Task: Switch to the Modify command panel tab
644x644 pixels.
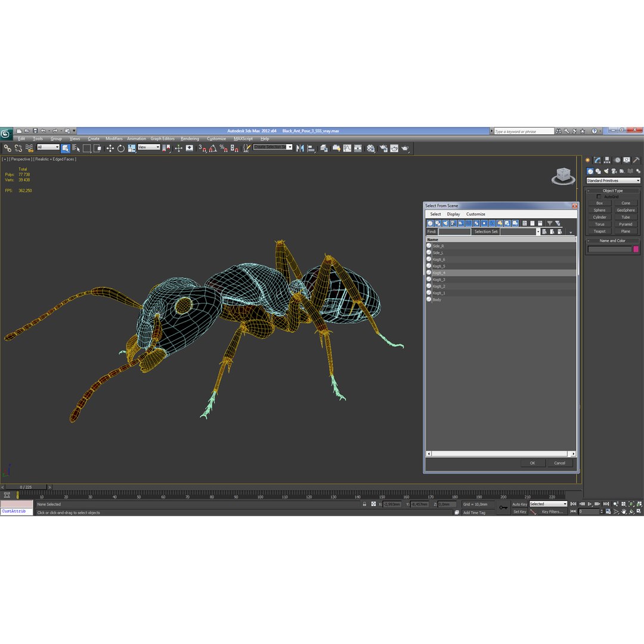Action: (x=597, y=160)
